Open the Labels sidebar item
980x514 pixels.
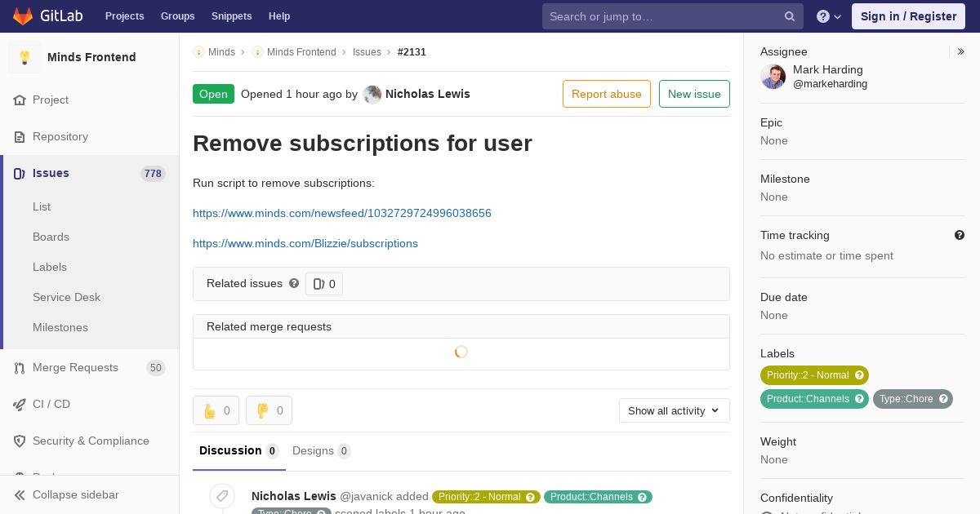coord(50,267)
